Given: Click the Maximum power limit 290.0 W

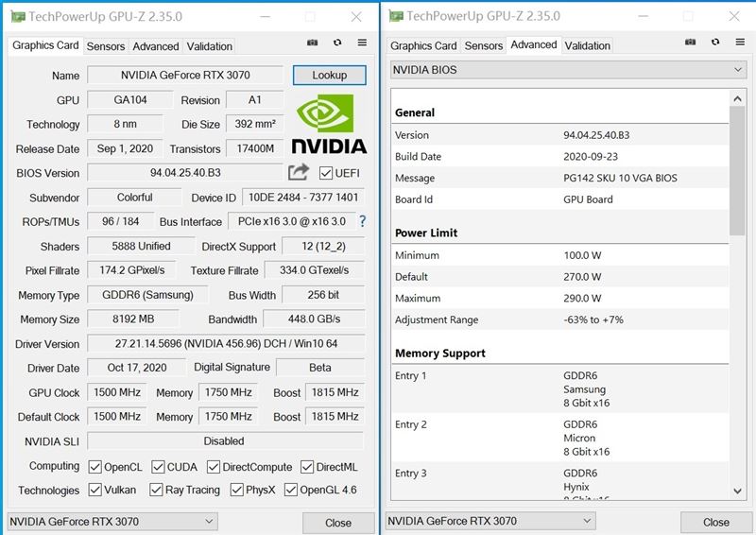Looking at the screenshot, I should [x=582, y=298].
